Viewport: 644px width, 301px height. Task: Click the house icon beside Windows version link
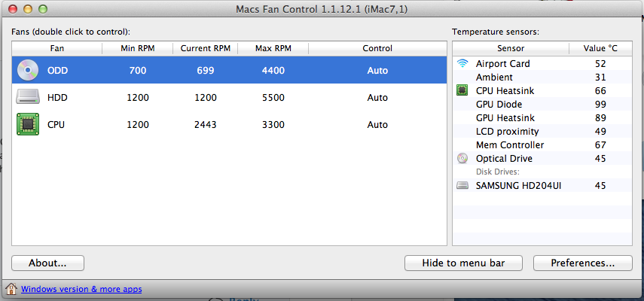[x=11, y=289]
